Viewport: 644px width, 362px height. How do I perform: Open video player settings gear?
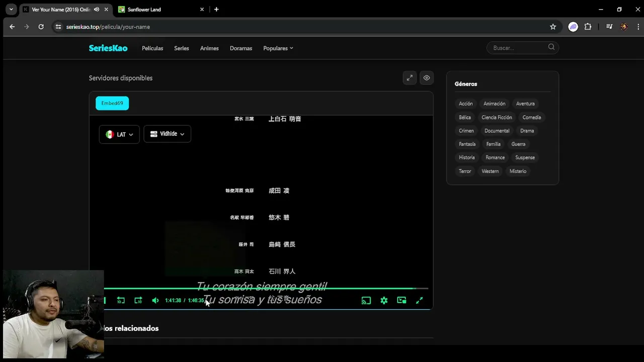click(x=384, y=300)
